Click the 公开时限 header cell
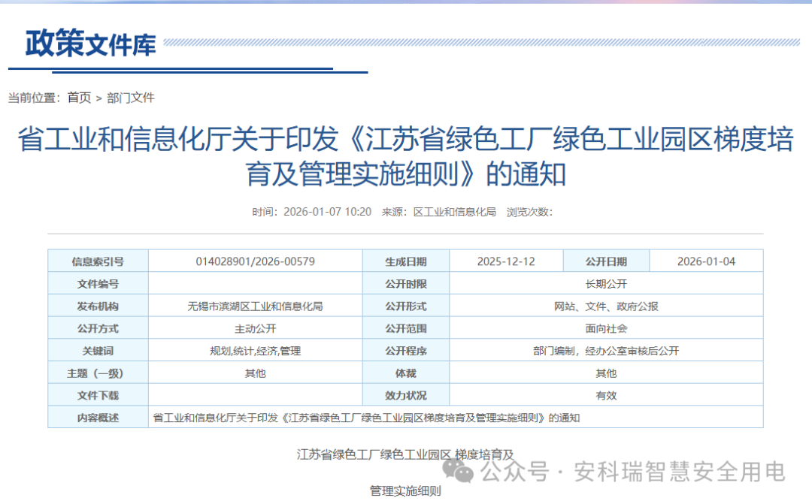 pyautogui.click(x=406, y=284)
